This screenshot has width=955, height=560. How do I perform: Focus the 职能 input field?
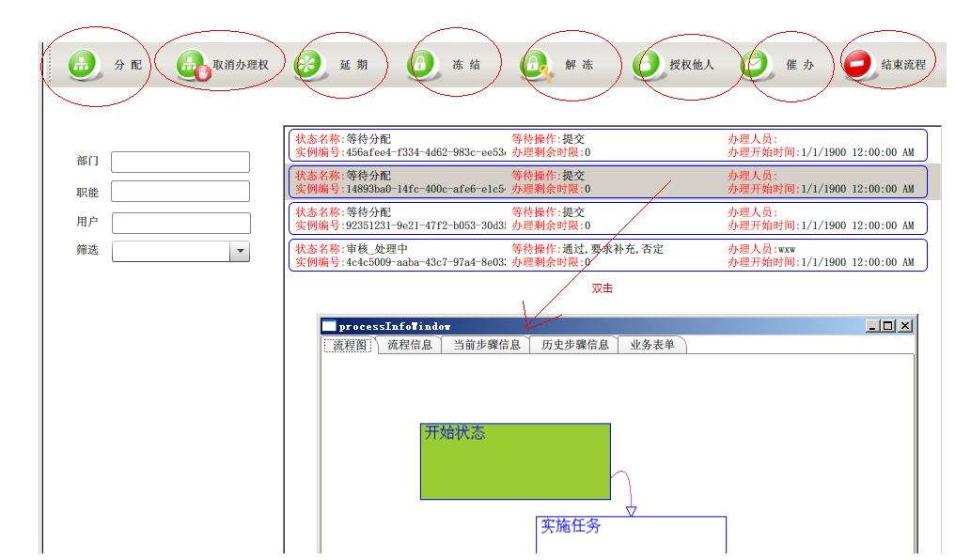pyautogui.click(x=180, y=191)
